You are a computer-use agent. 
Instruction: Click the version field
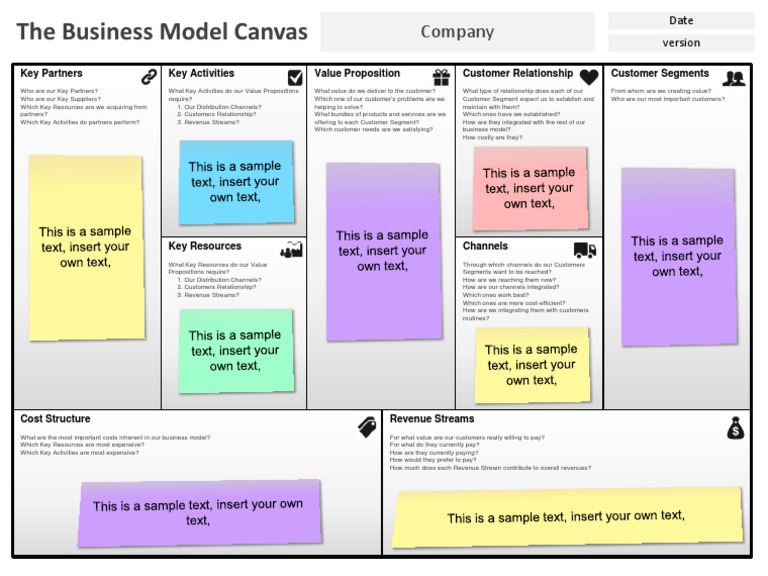681,43
